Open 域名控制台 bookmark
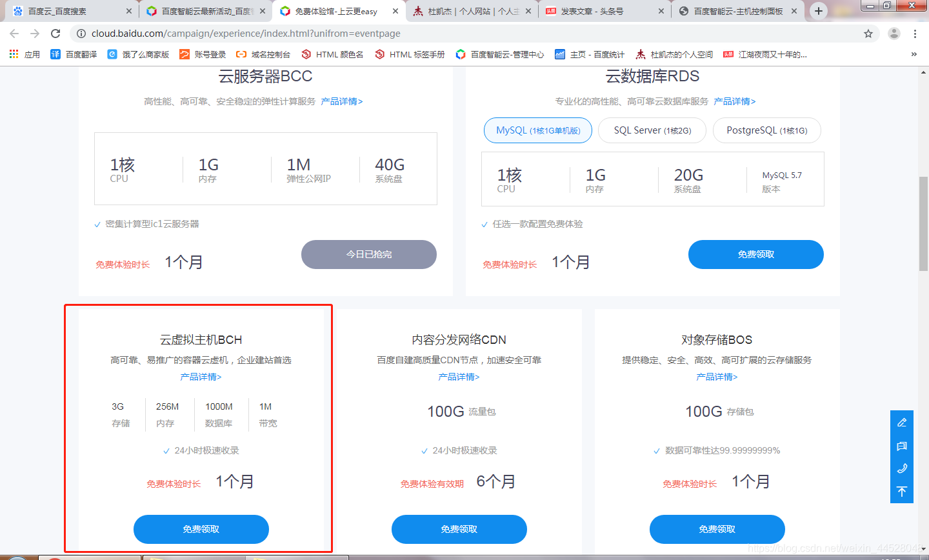The image size is (929, 560). 263,55
